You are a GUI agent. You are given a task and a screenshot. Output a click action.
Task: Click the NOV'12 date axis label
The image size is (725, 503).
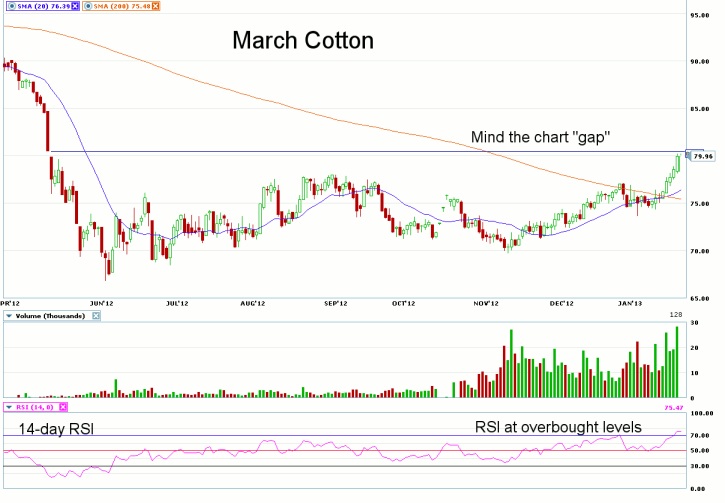[x=486, y=304]
